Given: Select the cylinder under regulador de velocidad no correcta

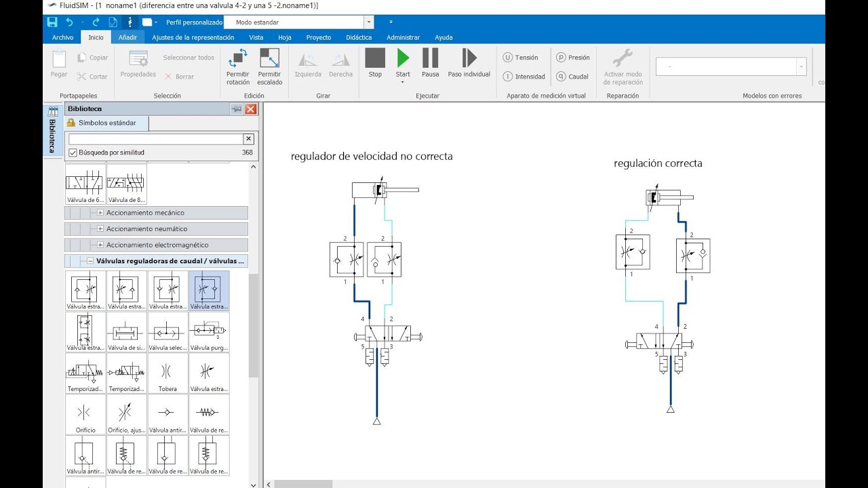Looking at the screenshot, I should click(384, 190).
